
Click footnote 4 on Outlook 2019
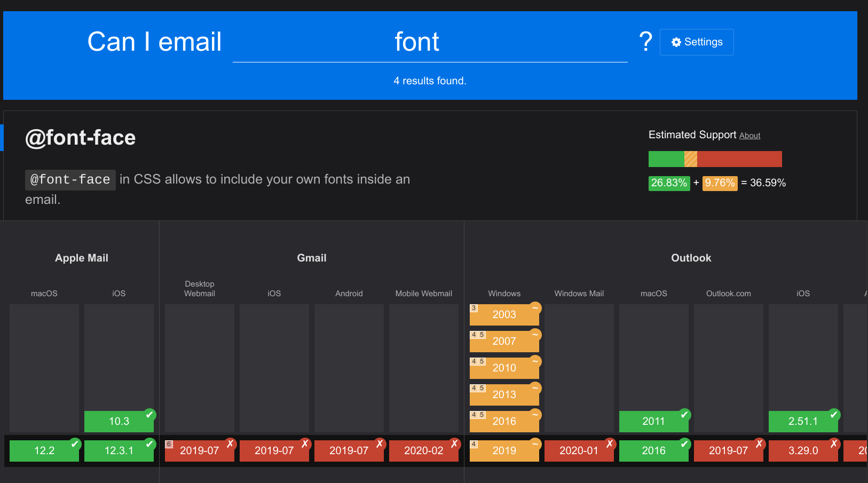(474, 444)
